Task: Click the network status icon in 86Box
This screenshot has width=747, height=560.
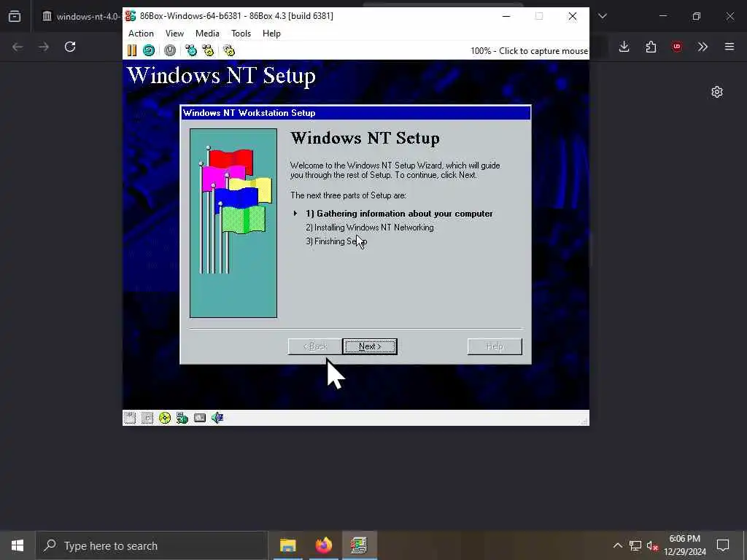Action: [x=182, y=418]
